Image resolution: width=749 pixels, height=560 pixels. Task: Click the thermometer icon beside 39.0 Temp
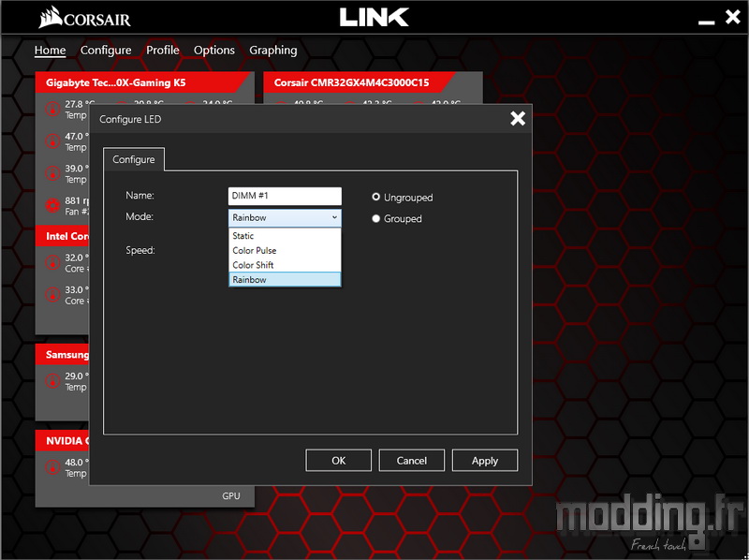point(52,173)
